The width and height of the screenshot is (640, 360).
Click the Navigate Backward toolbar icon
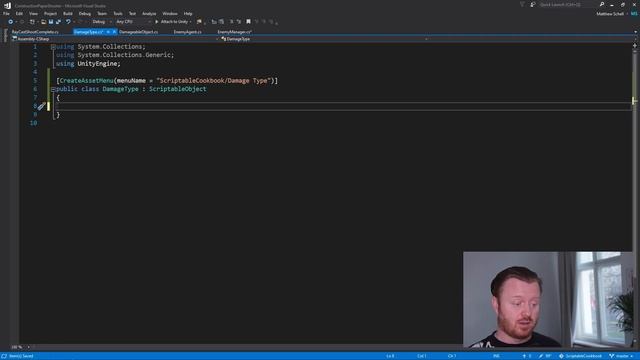11,22
